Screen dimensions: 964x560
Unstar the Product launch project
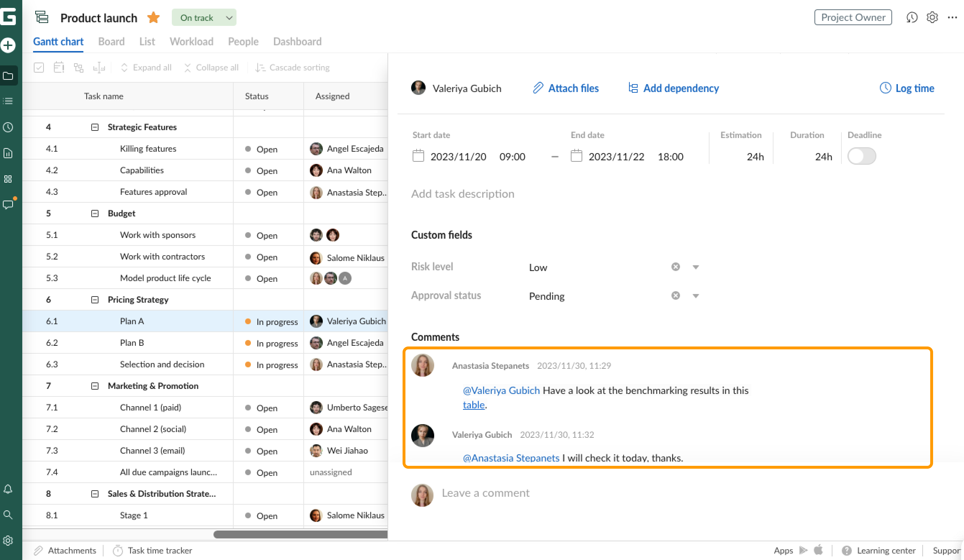153,17
